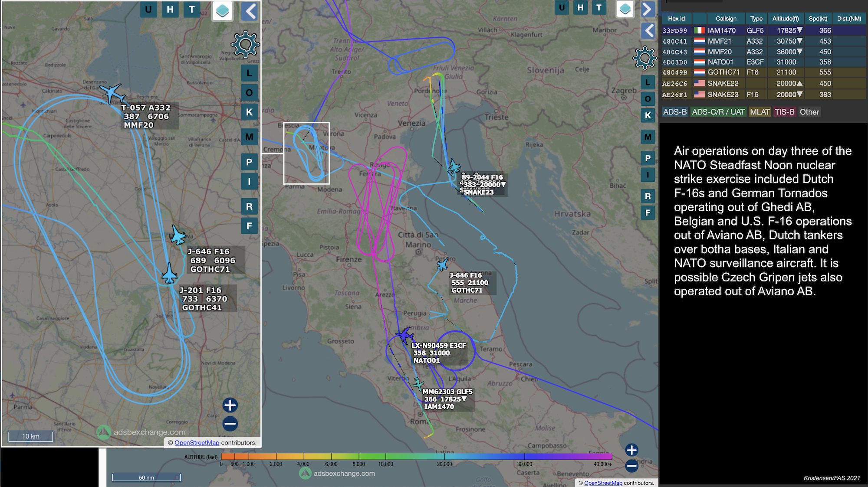Sort table by Callsign column header

(x=726, y=19)
